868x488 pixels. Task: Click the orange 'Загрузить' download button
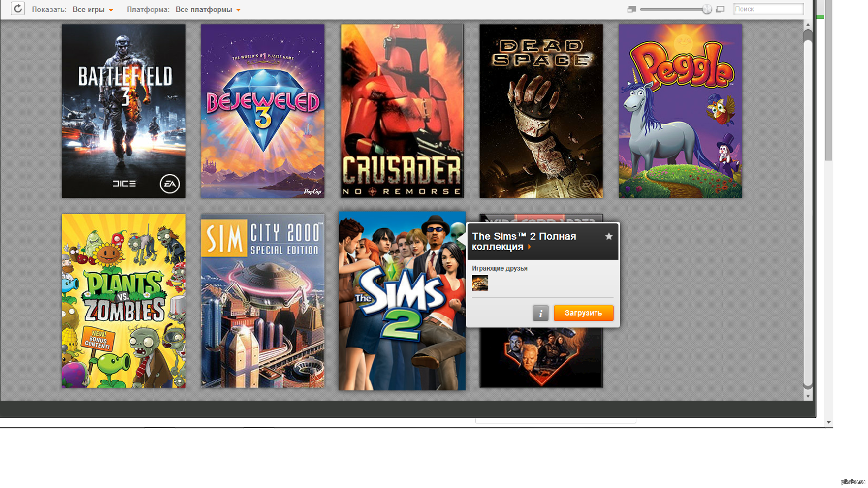point(584,313)
